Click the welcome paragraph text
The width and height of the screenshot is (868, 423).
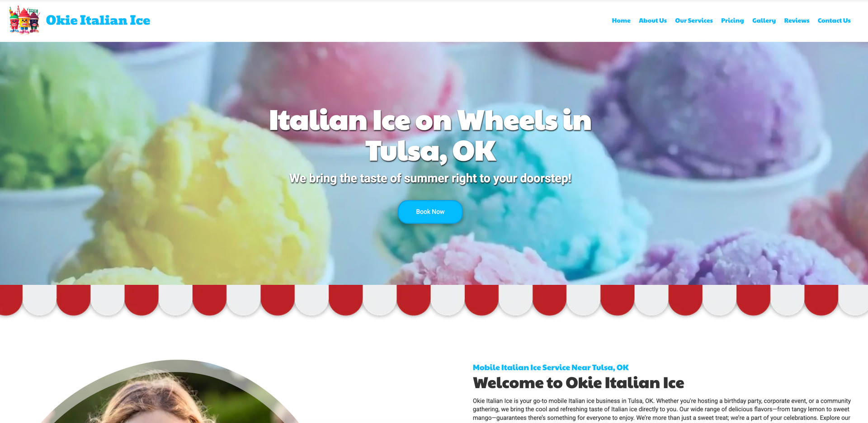(x=662, y=409)
